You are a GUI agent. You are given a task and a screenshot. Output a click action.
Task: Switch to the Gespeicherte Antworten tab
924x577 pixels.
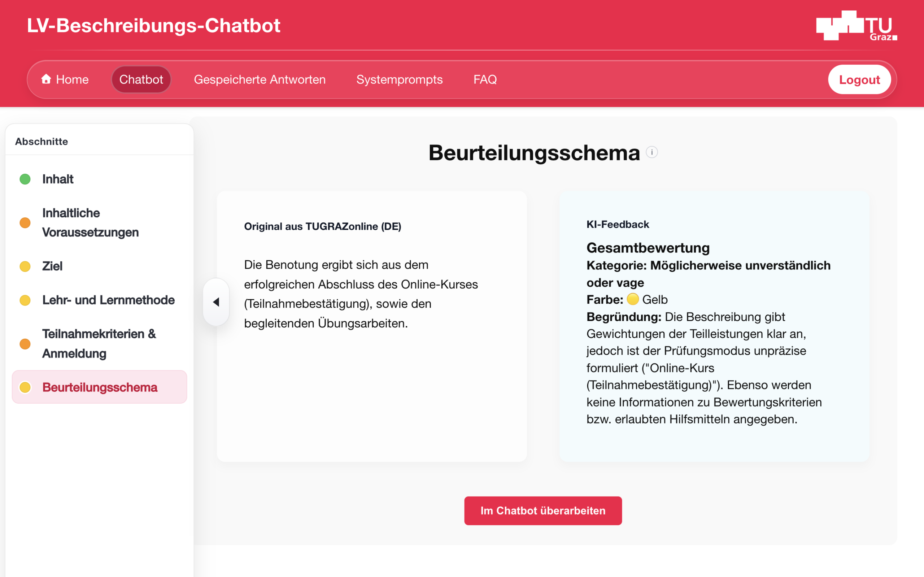pos(260,79)
